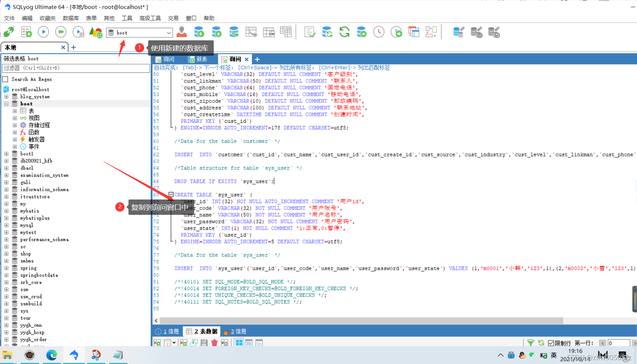Click the Database Synchronization Wizard icon
The height and width of the screenshot is (364, 637).
click(327, 32)
